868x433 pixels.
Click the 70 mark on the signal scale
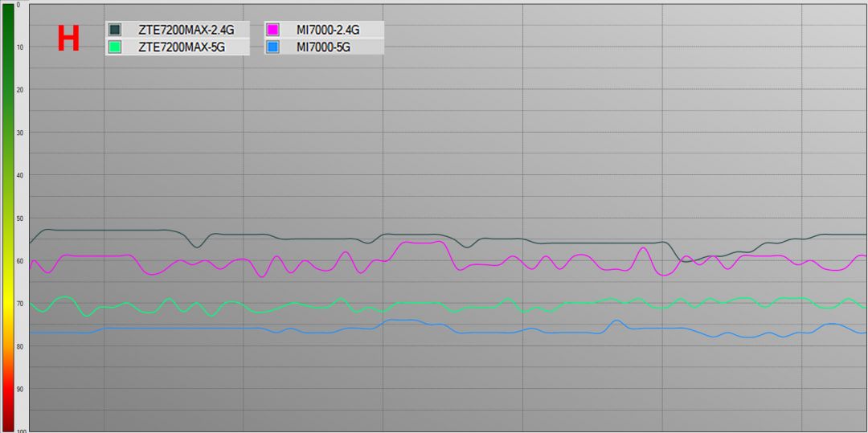pyautogui.click(x=20, y=304)
